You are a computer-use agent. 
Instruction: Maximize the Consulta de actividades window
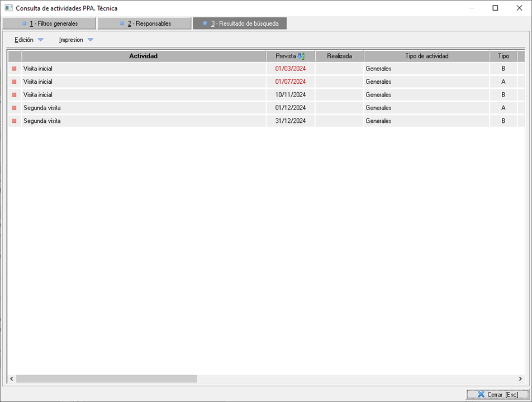coord(495,8)
